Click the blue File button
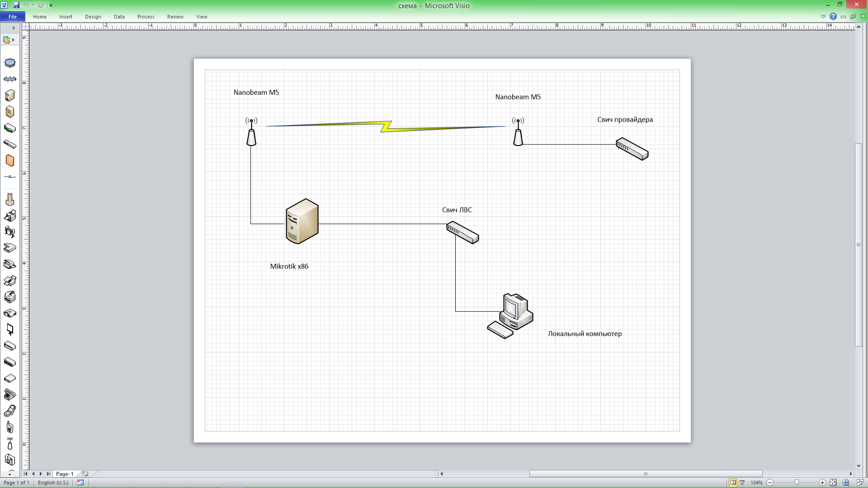The height and width of the screenshot is (488, 868). (13, 17)
